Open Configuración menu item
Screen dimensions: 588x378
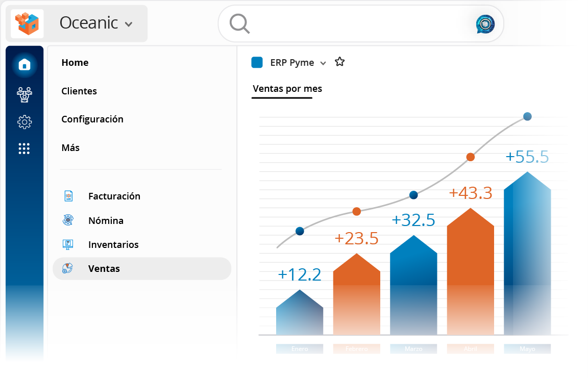[x=92, y=119]
